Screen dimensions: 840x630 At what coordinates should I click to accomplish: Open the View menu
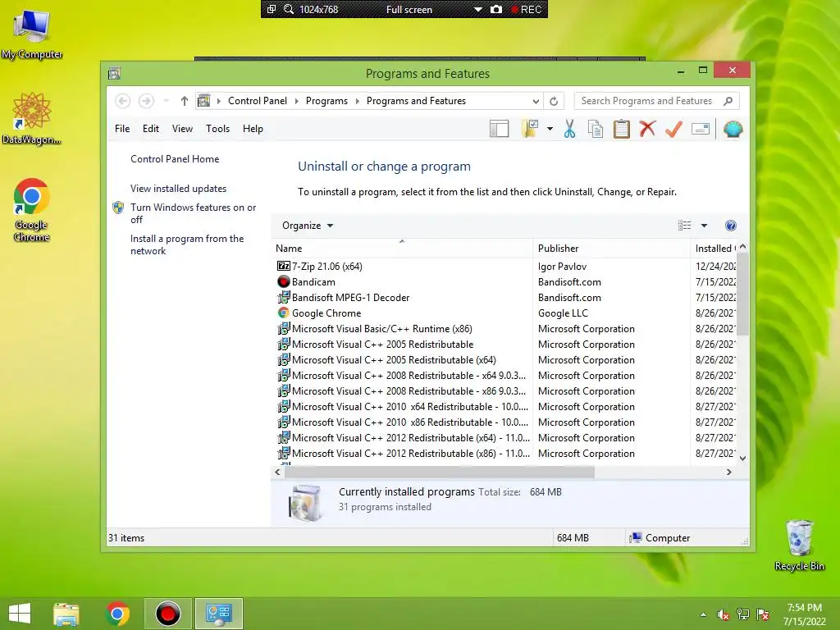182,129
